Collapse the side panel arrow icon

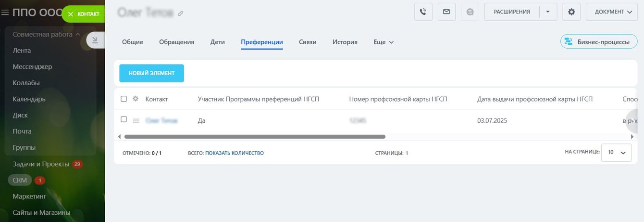[95, 40]
